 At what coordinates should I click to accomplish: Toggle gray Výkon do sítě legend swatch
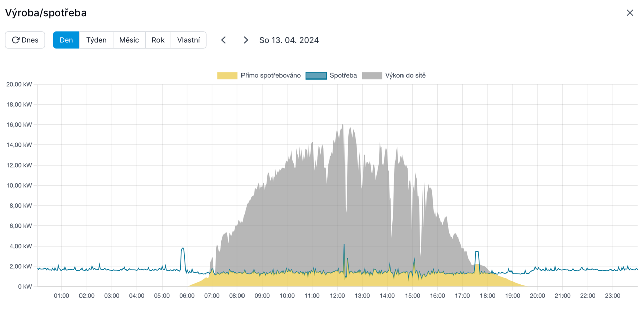(x=372, y=76)
